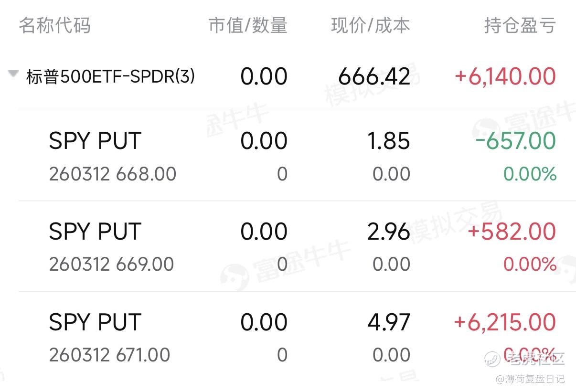The height and width of the screenshot is (392, 576).
Task: Open SPY PUT 260312 668.00 position
Action: pyautogui.click(x=288, y=156)
